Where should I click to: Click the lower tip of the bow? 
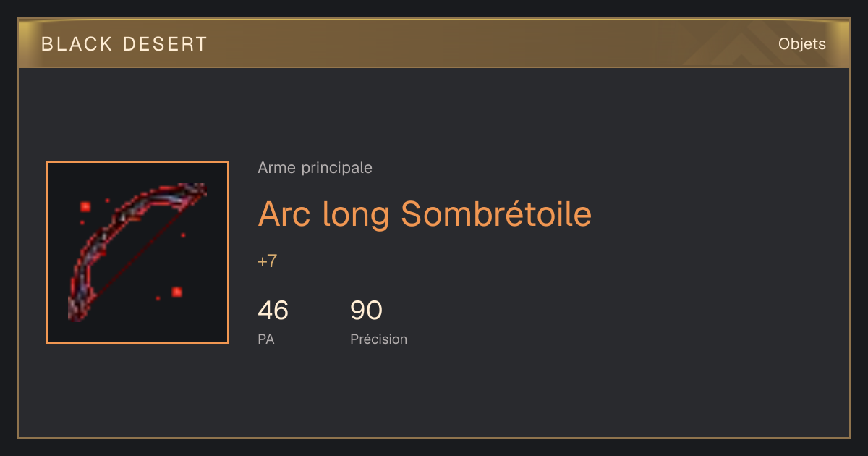coord(76,309)
